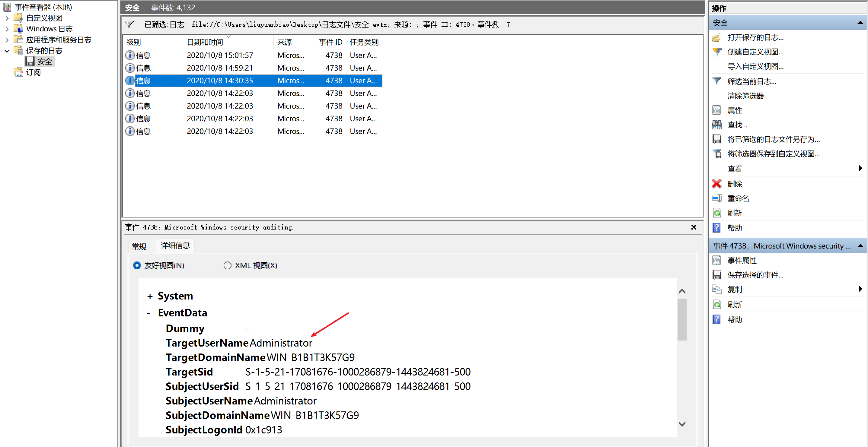Click the filter funnel icon for 筛选当前日志

pyautogui.click(x=717, y=81)
